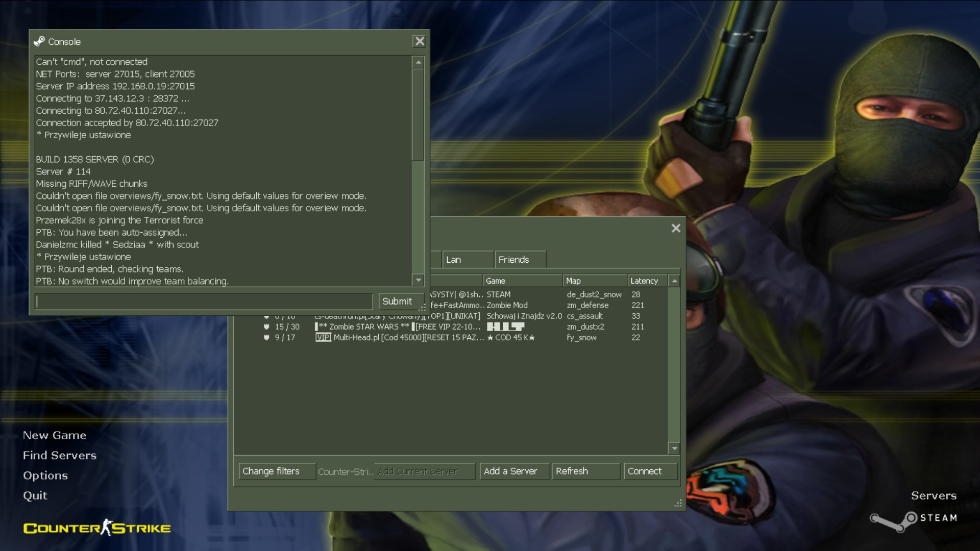Click the Steam logo icon
Viewport: 980px width, 551px height.
pyautogui.click(x=893, y=521)
